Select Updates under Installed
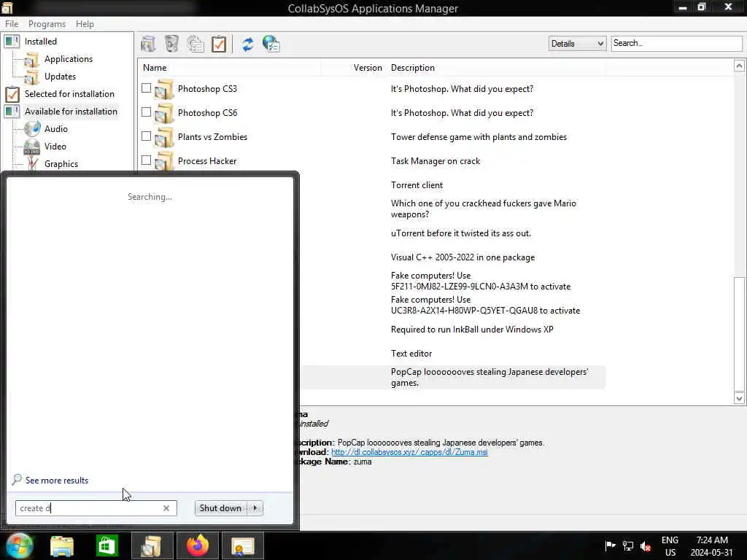Viewport: 747px width, 560px height. pyautogui.click(x=60, y=76)
